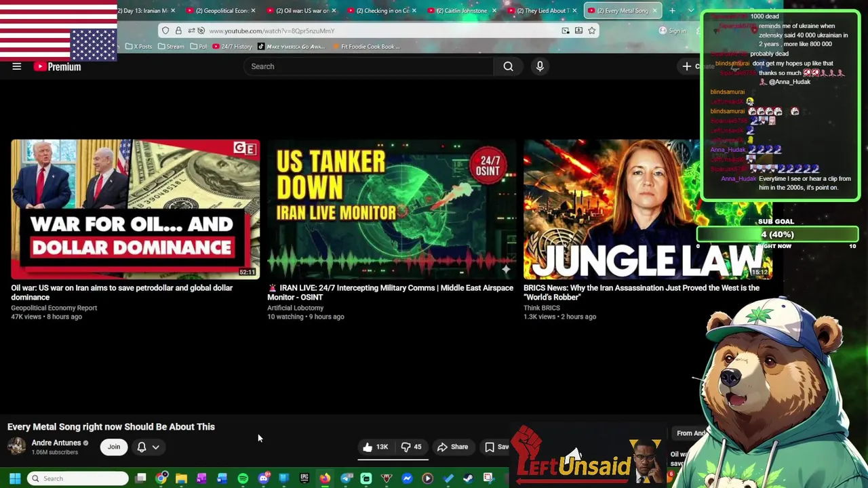
Task: Click the Windows taskbar Search box
Action: click(x=77, y=479)
